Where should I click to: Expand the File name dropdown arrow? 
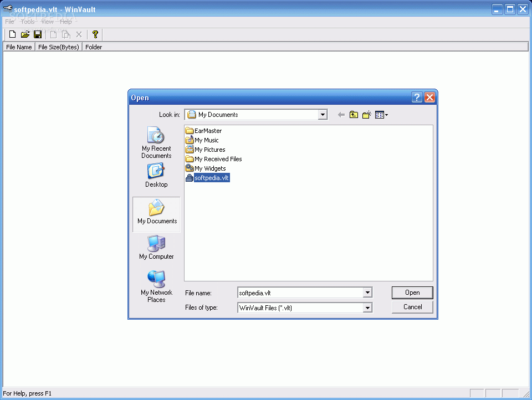[367, 293]
